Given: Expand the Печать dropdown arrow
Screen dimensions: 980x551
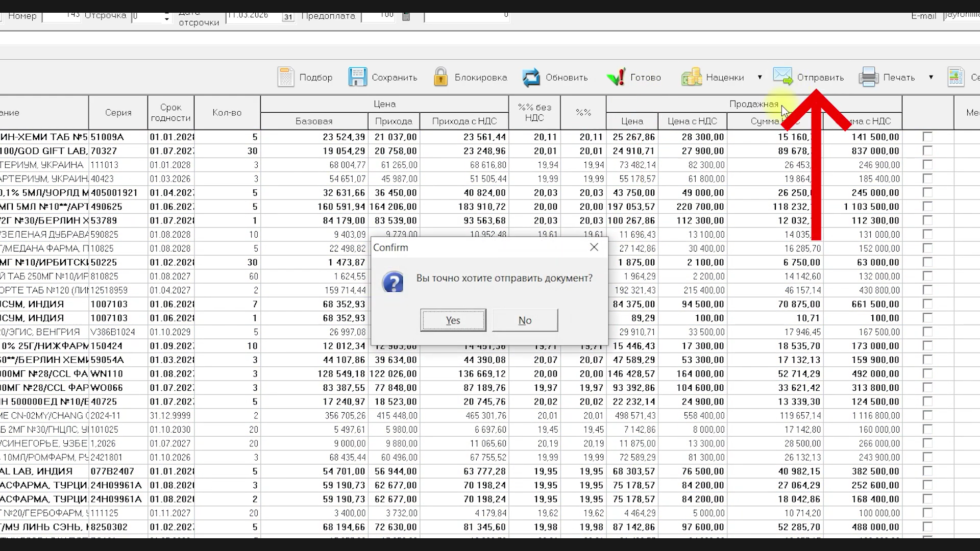Looking at the screenshot, I should (931, 78).
